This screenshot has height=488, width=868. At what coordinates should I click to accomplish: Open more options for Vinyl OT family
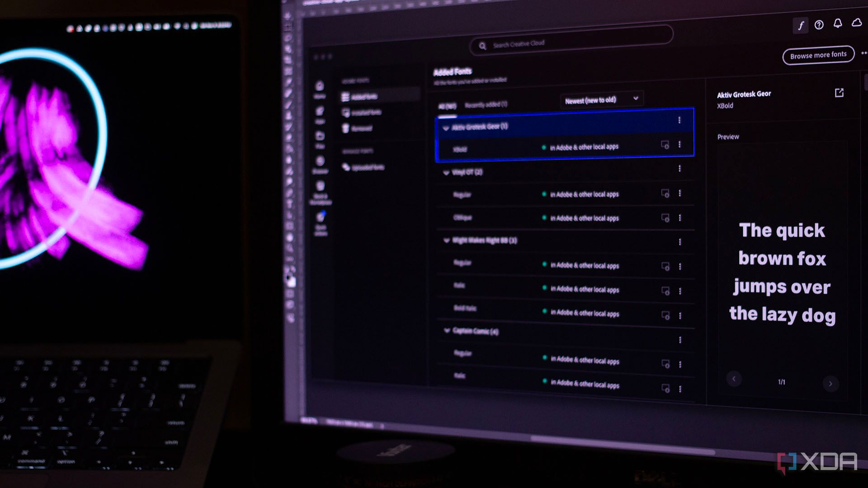[679, 169]
